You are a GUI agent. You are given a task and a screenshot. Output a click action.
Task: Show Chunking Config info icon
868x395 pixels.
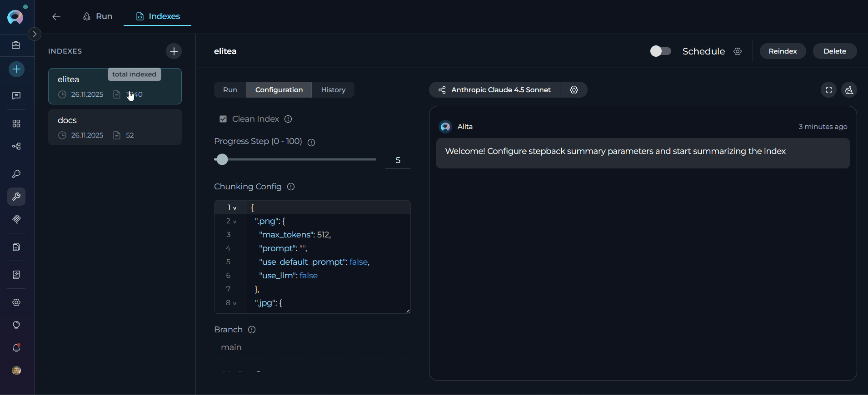click(291, 187)
